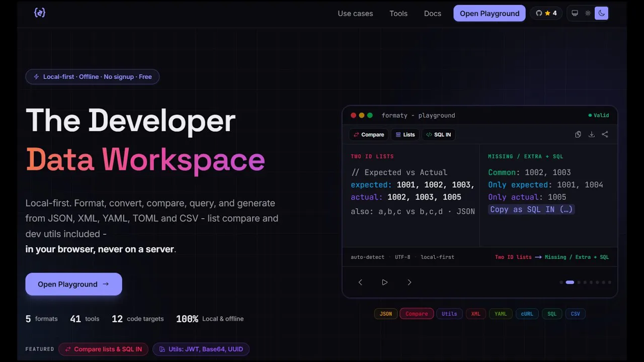Open the GitHub stars badge
The width and height of the screenshot is (644, 362).
point(546,13)
